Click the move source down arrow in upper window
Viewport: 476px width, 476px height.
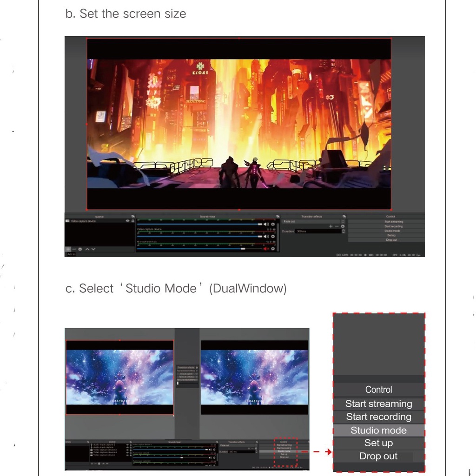tap(93, 249)
